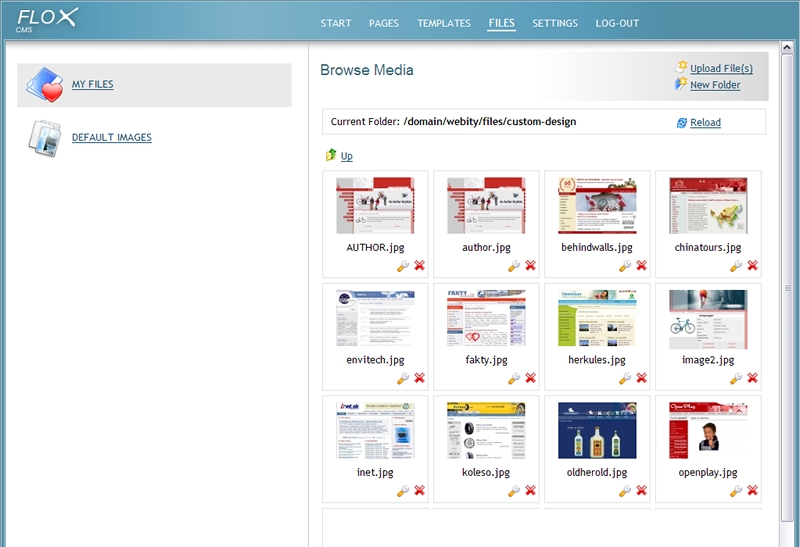
Task: Open the MY FILES link
Action: point(92,84)
